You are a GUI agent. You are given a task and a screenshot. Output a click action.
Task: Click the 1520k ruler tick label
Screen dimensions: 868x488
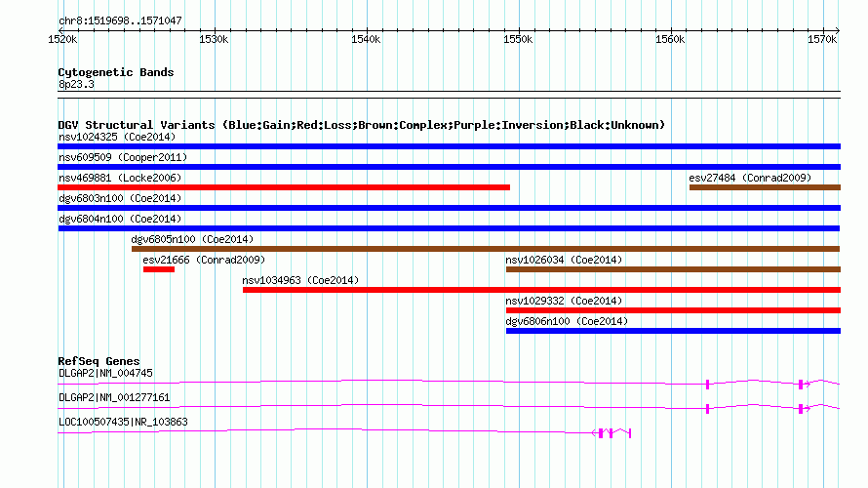[x=62, y=39]
